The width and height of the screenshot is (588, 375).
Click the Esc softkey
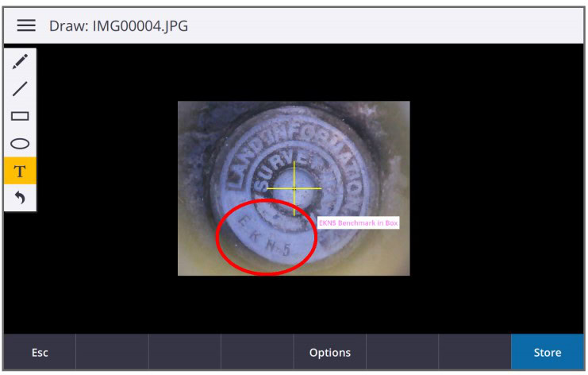pyautogui.click(x=40, y=353)
